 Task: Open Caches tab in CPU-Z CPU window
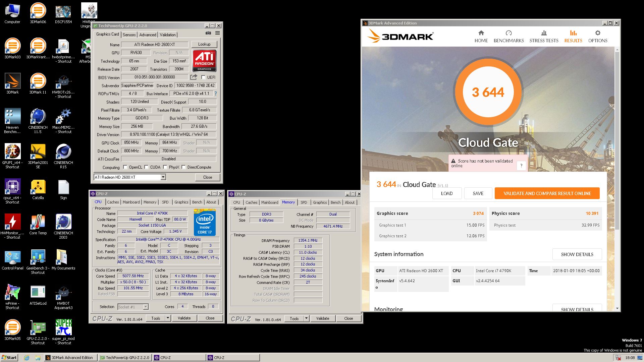pyautogui.click(x=113, y=202)
